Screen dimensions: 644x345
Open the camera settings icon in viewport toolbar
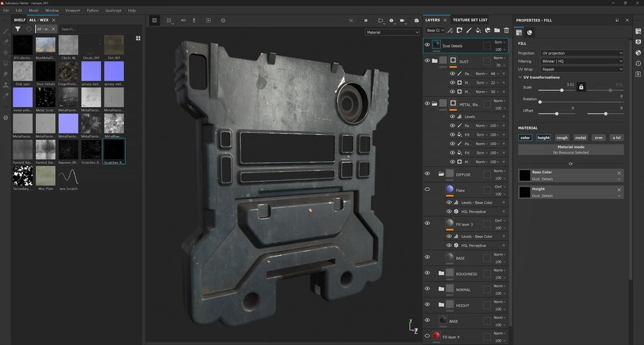(403, 20)
